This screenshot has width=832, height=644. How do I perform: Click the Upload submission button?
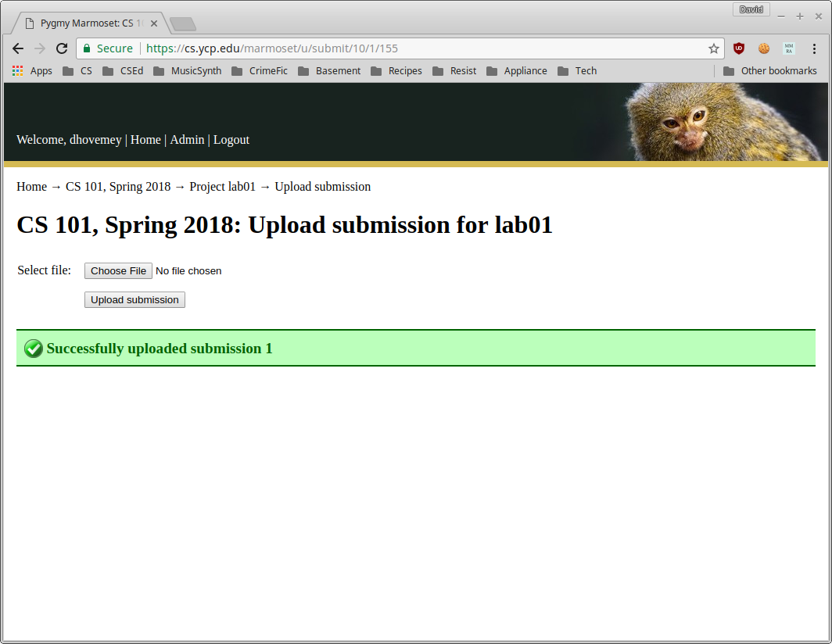[134, 299]
